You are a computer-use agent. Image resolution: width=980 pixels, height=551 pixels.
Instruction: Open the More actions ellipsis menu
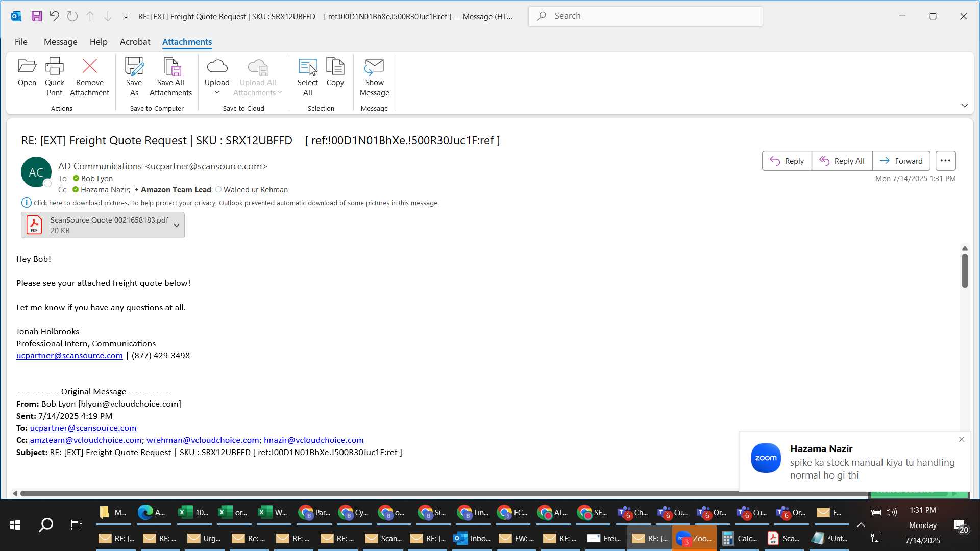(945, 161)
